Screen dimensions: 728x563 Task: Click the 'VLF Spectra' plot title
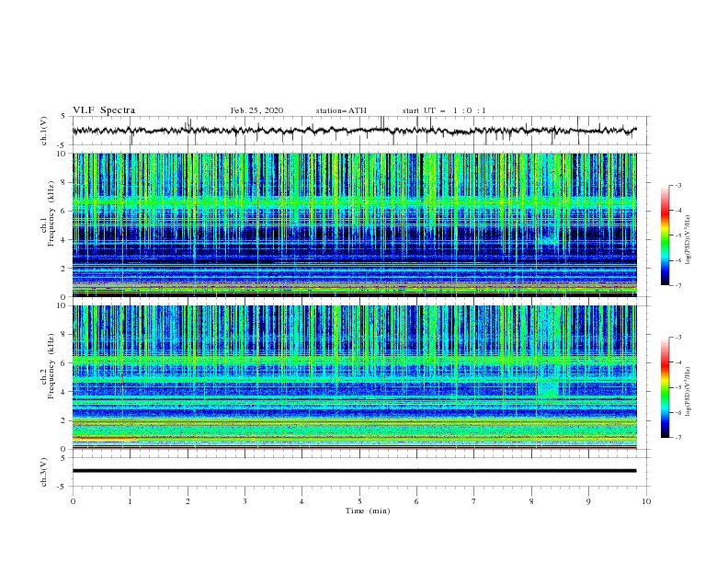tap(104, 110)
